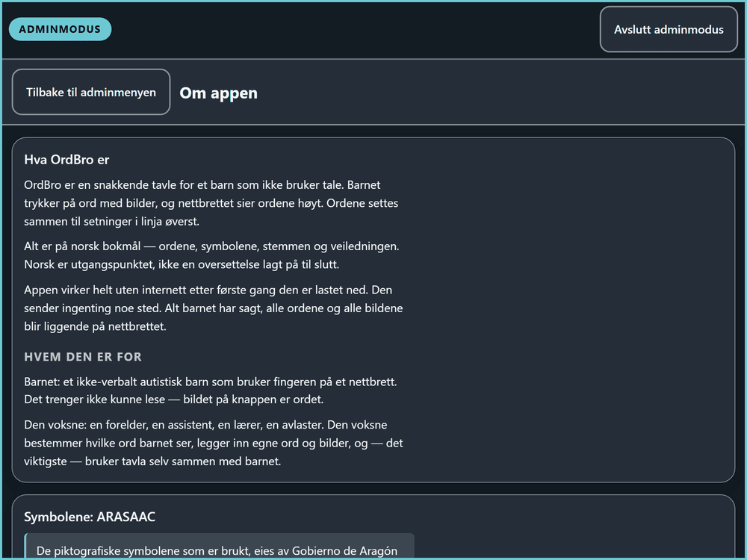Click the Symbolene: ARASAAC heading

(x=90, y=517)
